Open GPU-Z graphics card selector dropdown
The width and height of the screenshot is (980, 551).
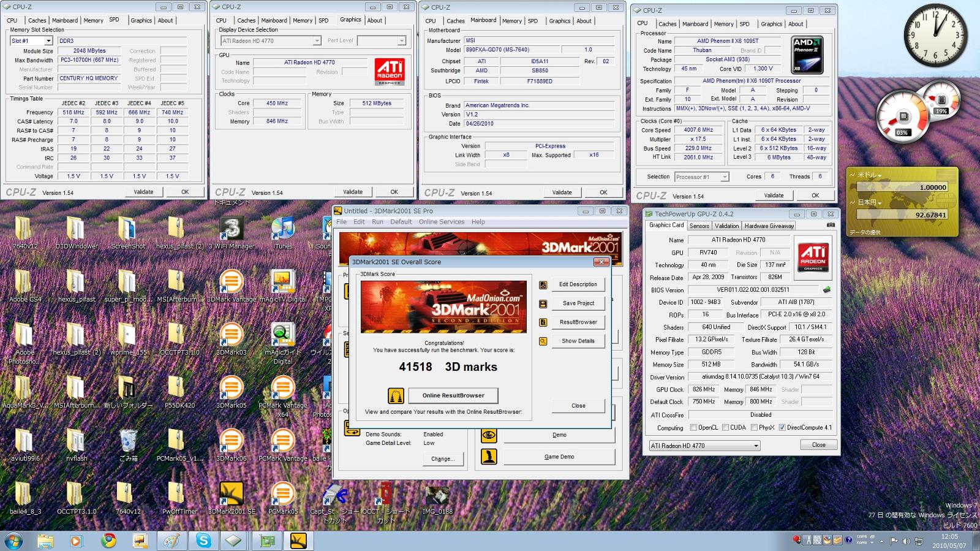(x=704, y=446)
